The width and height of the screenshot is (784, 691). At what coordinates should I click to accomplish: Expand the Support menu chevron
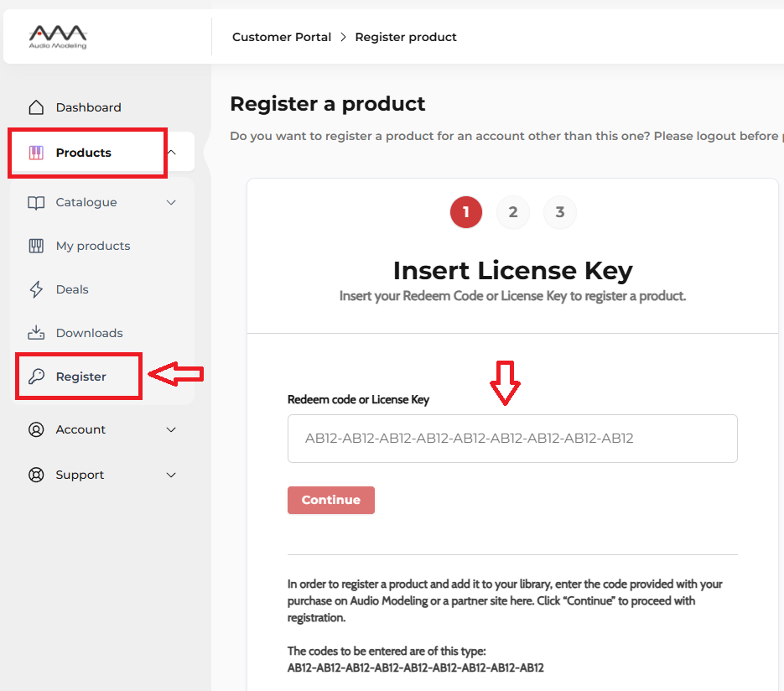point(171,475)
